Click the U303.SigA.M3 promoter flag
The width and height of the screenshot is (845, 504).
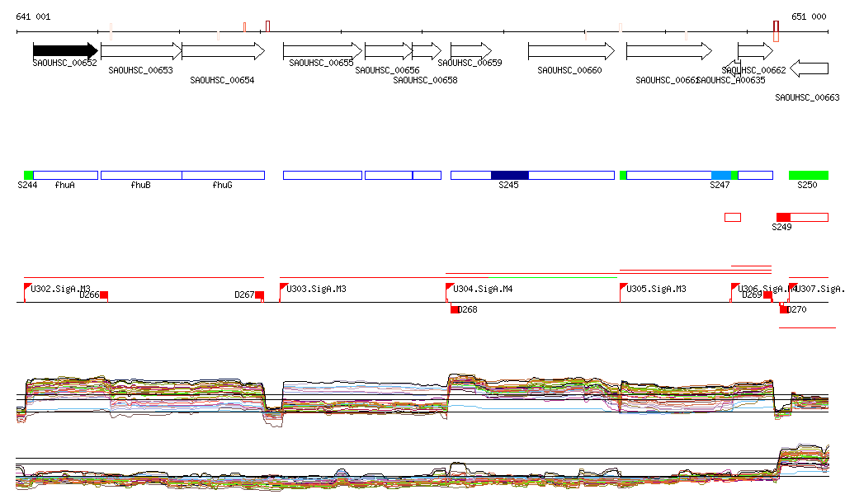tap(284, 286)
